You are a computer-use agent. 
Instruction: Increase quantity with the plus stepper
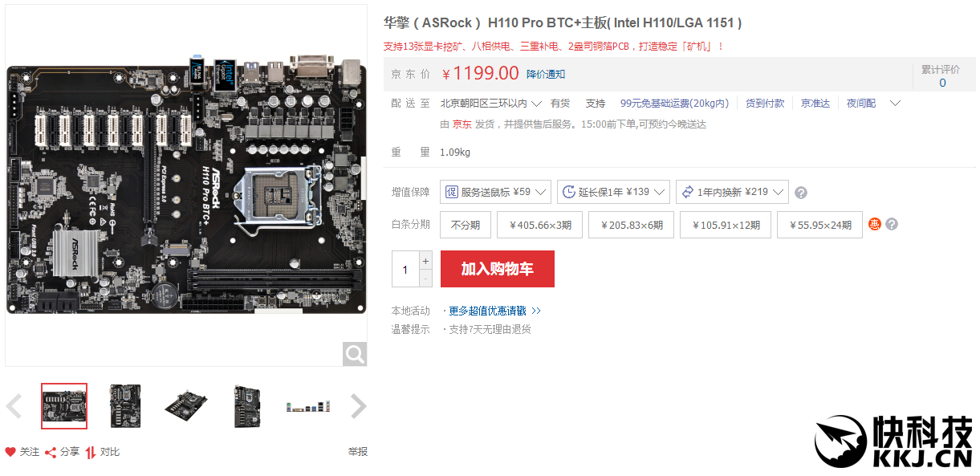point(425,260)
